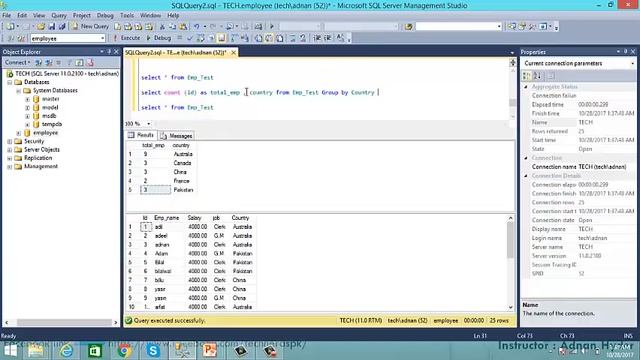Click the Uncomment selected lines icon
The height and width of the screenshot is (360, 640).
click(303, 38)
